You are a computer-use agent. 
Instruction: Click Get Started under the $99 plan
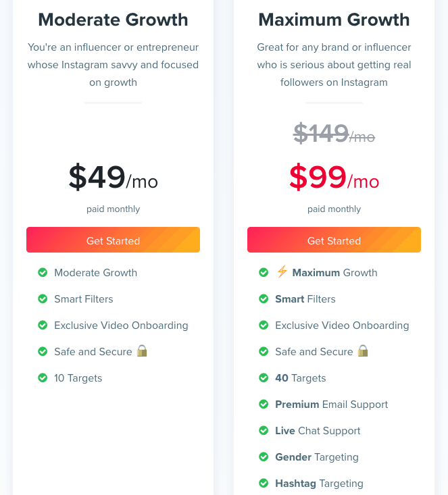click(334, 240)
